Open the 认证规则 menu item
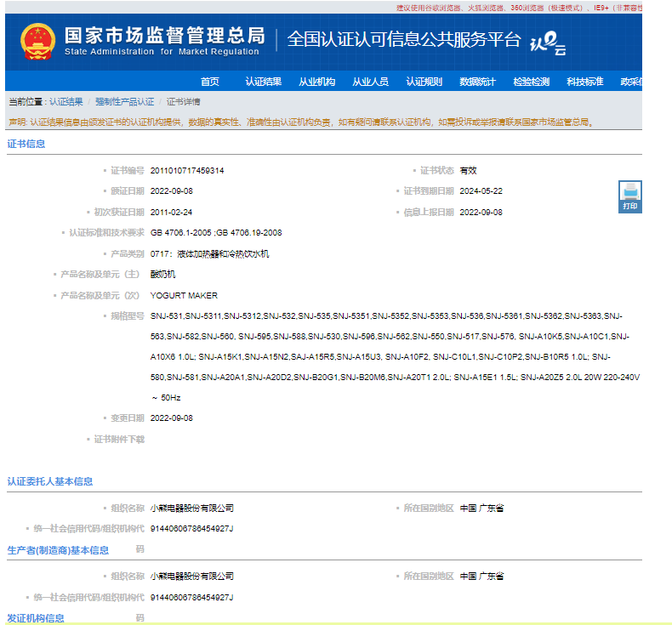672x625 pixels. 424,82
